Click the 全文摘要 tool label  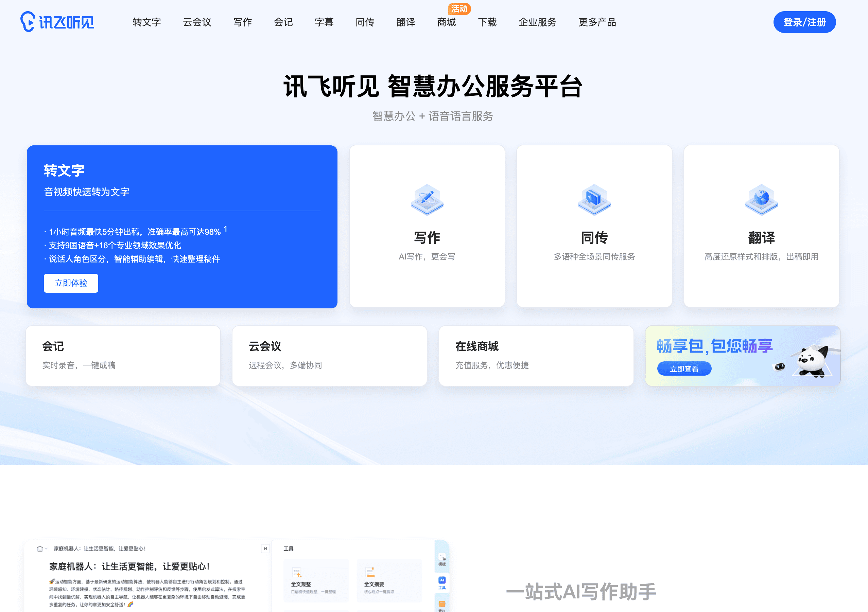click(x=374, y=584)
